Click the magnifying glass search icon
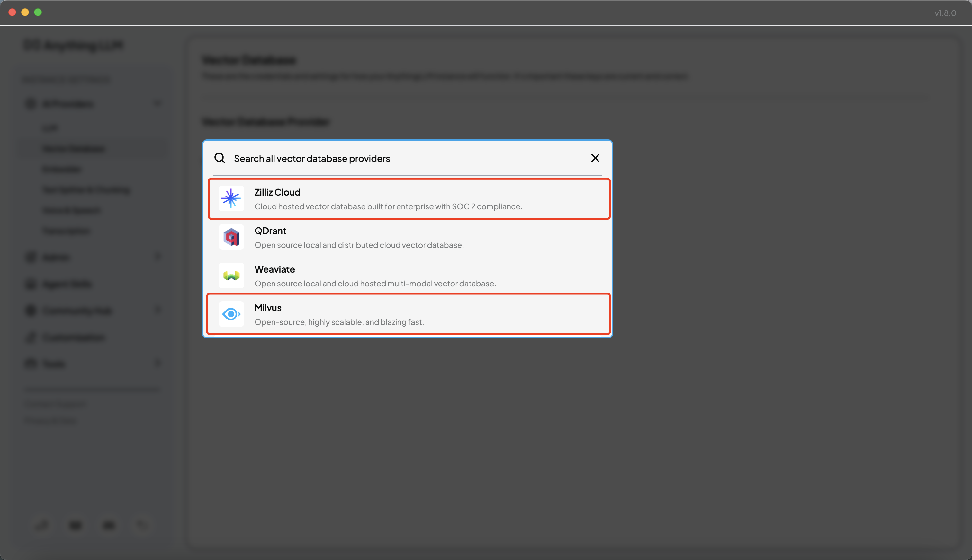 [220, 158]
